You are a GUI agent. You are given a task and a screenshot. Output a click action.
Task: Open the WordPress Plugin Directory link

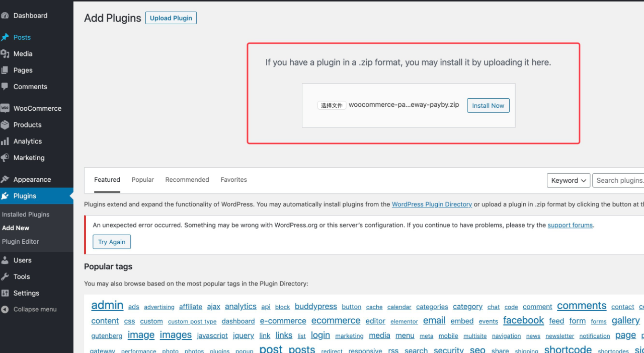pos(432,204)
